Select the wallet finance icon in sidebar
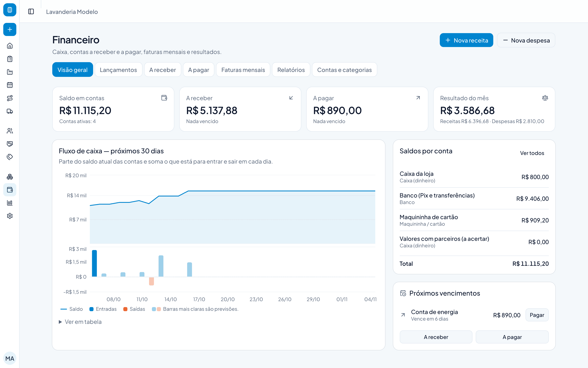 point(10,190)
